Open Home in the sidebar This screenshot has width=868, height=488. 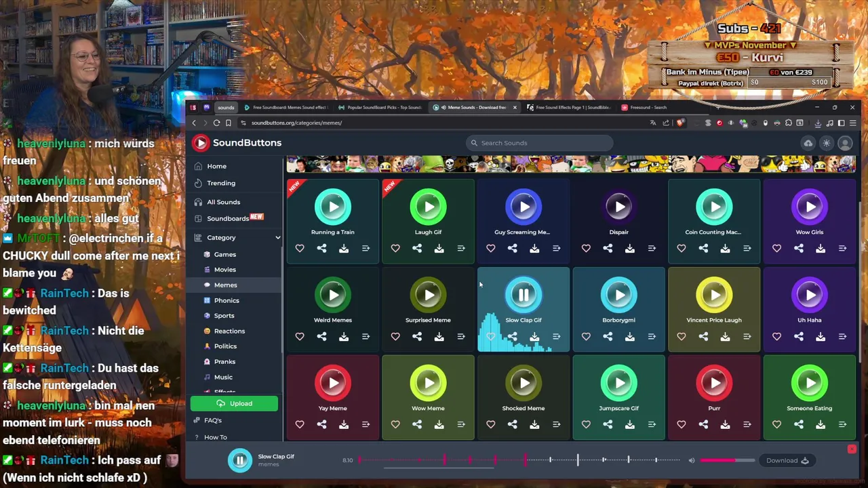216,166
